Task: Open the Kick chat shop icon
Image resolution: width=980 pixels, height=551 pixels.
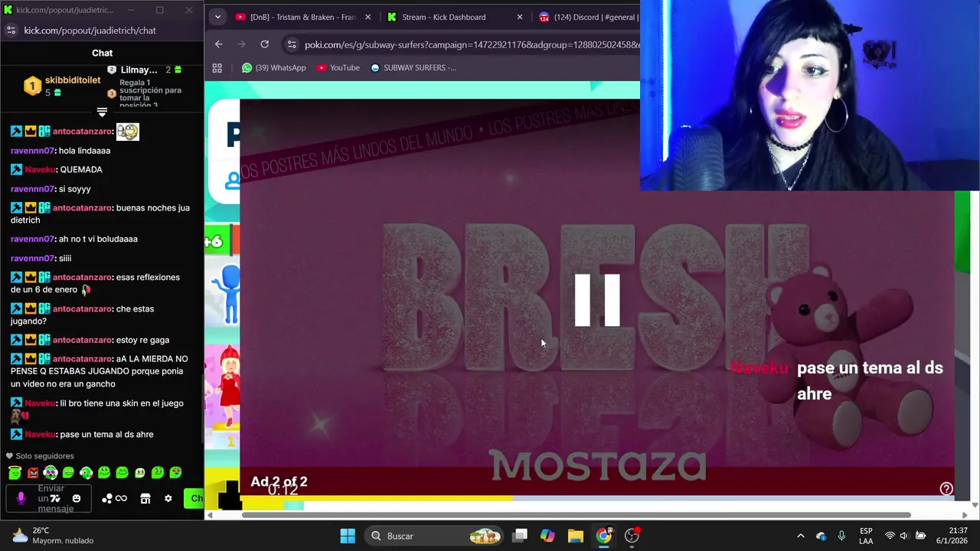Action: click(x=145, y=498)
